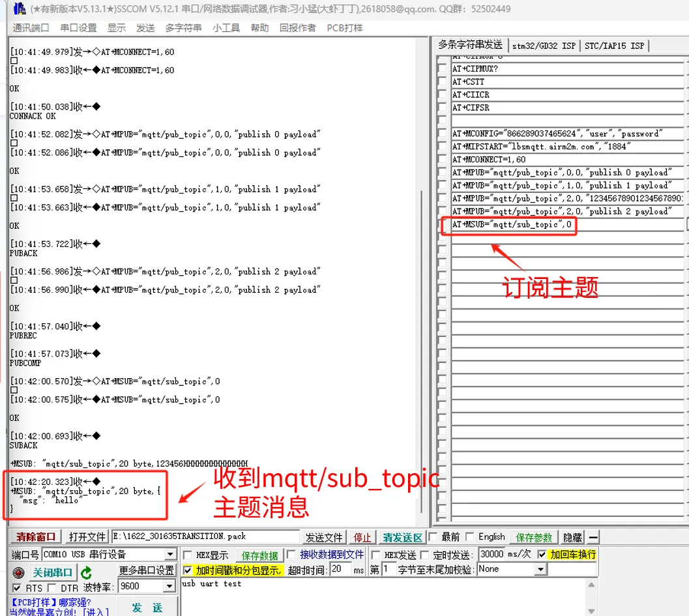The width and height of the screenshot is (689, 616).
Task: Click the 保存参数 button
Action: click(533, 537)
